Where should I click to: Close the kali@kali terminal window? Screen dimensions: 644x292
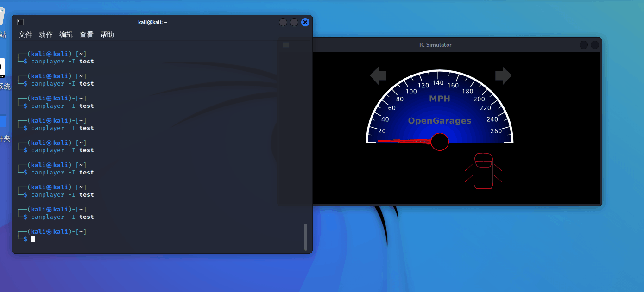(305, 22)
